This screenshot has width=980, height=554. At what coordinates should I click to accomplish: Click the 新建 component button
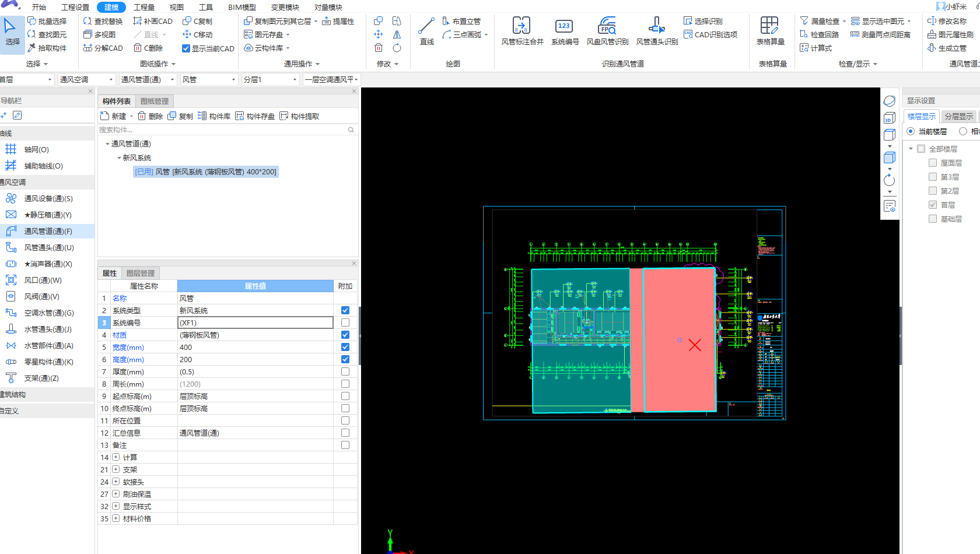pos(114,116)
